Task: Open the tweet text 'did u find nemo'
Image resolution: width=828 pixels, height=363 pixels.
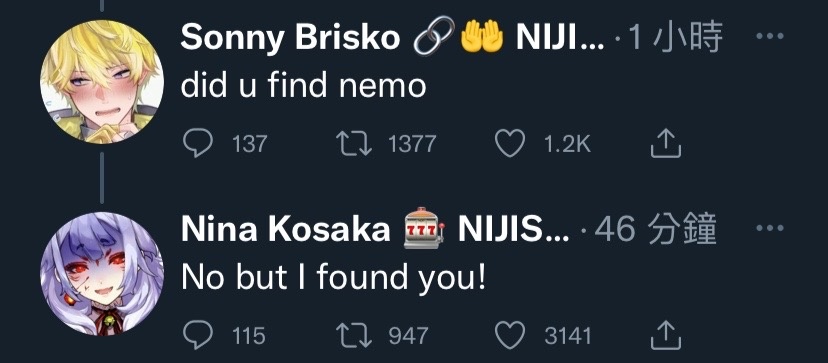Action: 303,86
